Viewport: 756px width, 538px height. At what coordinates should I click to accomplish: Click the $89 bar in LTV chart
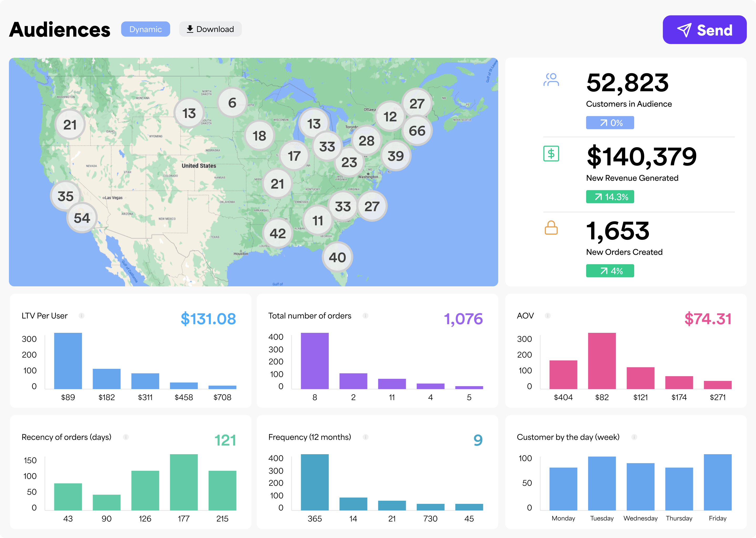[x=68, y=361]
